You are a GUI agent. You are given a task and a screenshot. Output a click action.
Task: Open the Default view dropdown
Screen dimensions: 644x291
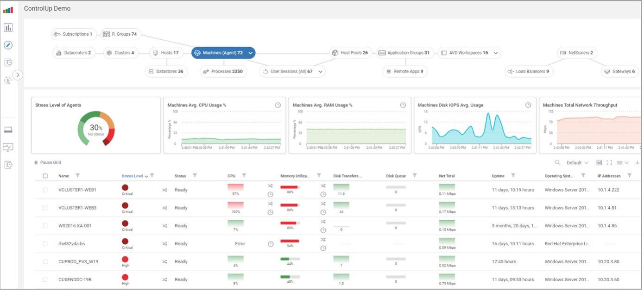(x=577, y=163)
